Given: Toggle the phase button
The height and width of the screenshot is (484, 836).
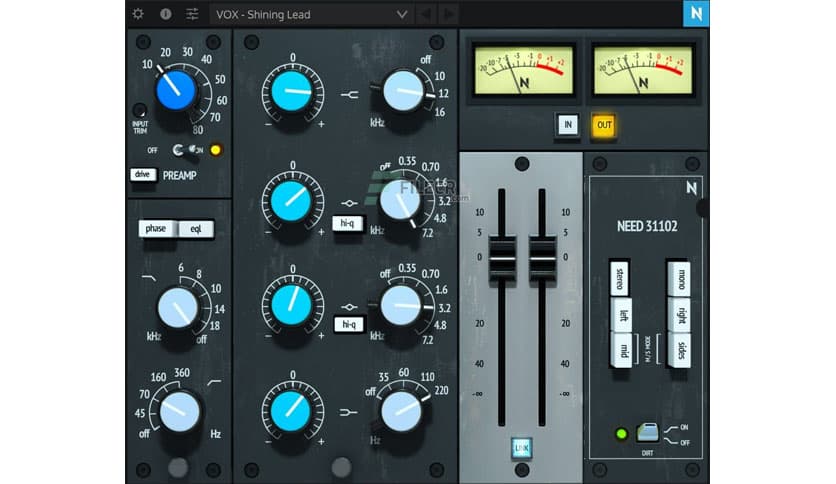Looking at the screenshot, I should 156,229.
